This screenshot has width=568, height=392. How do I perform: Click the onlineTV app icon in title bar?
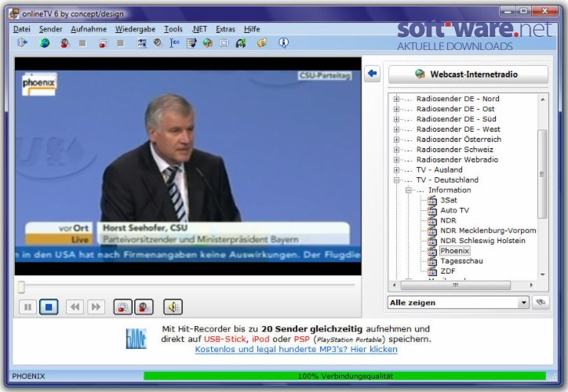14,14
